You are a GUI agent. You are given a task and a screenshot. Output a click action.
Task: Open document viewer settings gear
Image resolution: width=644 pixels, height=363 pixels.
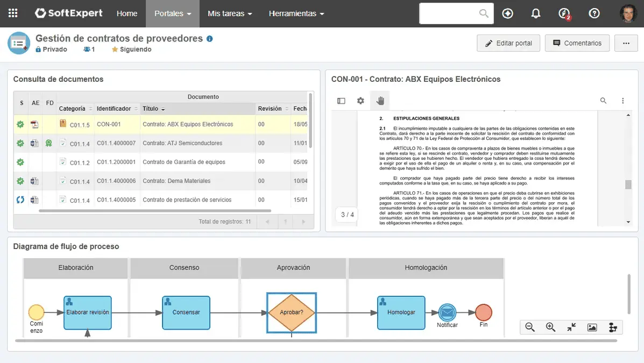point(360,101)
